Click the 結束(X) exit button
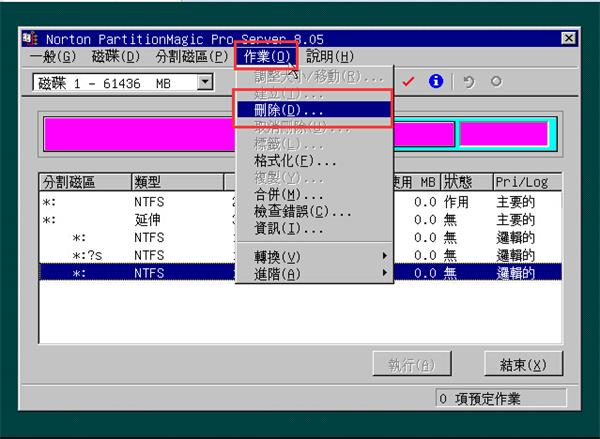 click(523, 364)
